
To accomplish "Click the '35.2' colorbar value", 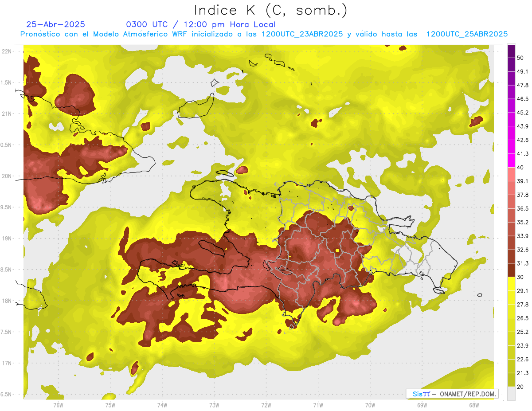I will (523, 222).
